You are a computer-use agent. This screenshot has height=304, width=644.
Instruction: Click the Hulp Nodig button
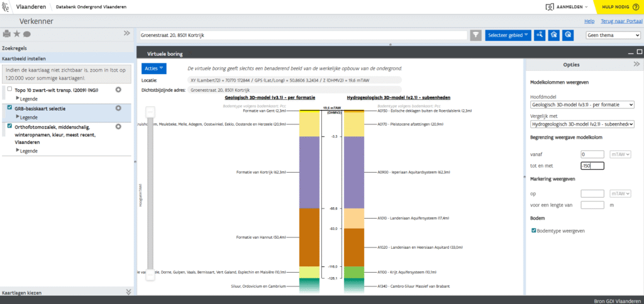point(619,7)
